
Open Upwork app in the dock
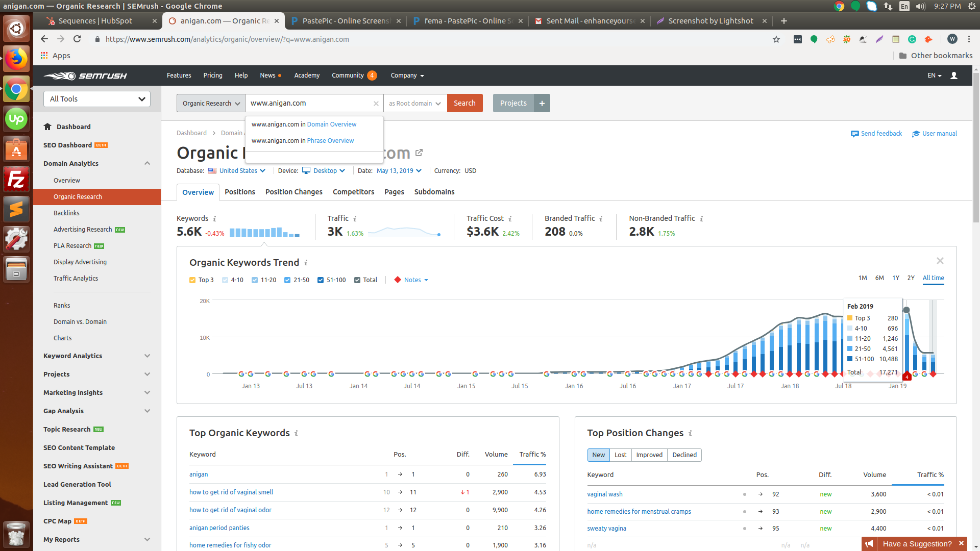[x=16, y=119]
